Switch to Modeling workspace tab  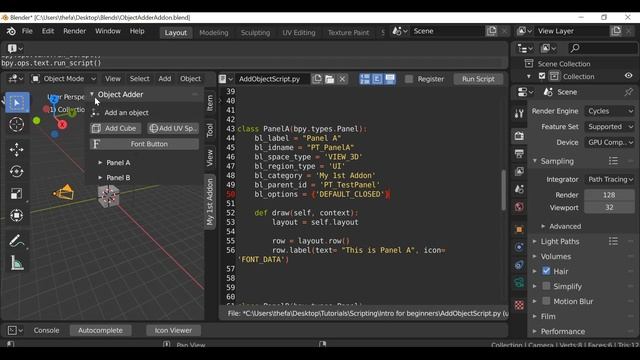click(214, 33)
